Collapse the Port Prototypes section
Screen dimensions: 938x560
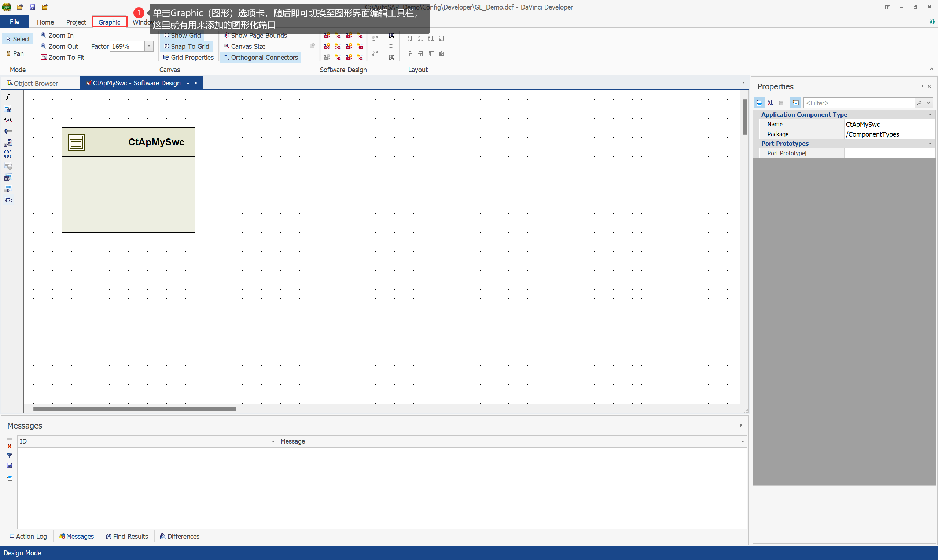[930, 144]
